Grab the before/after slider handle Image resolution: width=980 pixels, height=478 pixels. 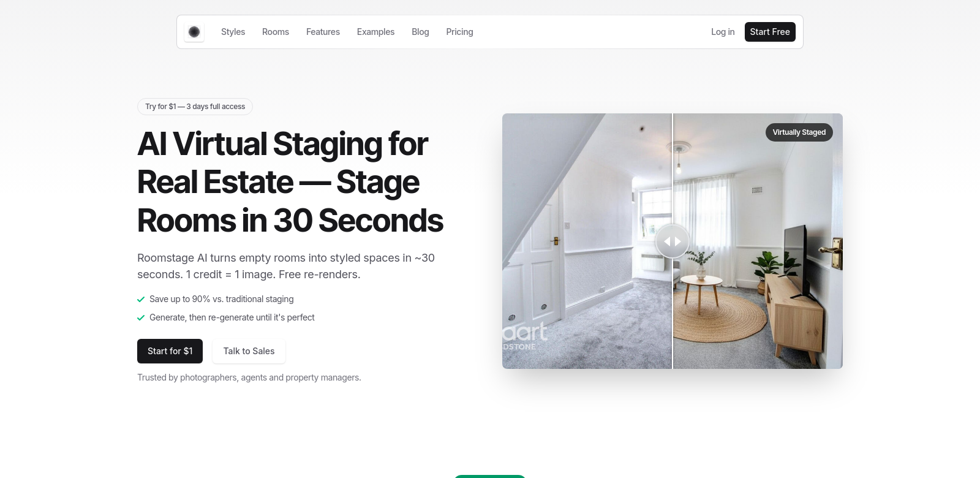[673, 241]
